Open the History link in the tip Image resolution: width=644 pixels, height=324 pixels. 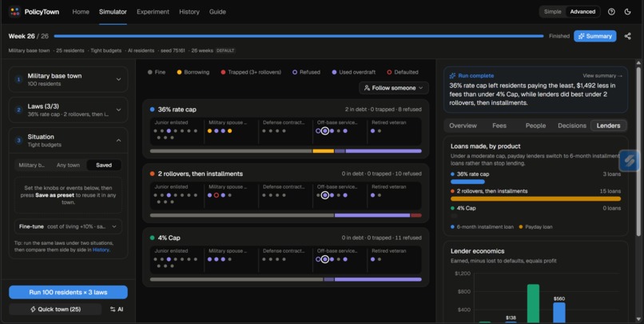coord(101,250)
